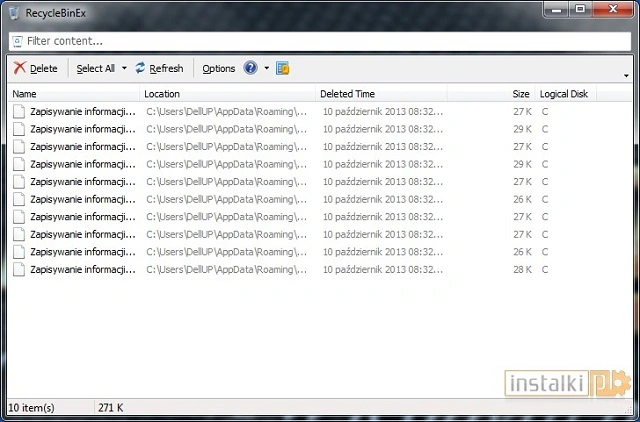
Task: Click the red Delete X icon
Action: (x=19, y=68)
